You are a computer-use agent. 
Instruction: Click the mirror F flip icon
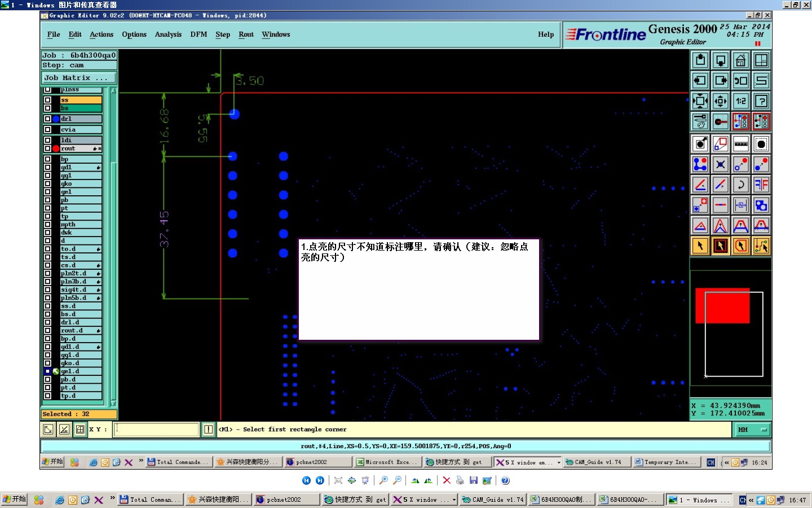coord(761,185)
